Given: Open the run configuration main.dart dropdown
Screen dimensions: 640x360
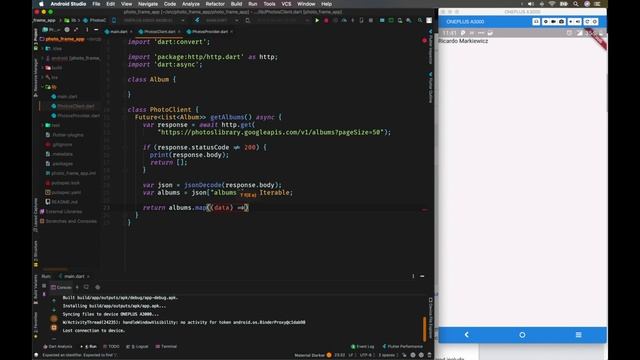Looking at the screenshot, I should 216,20.
